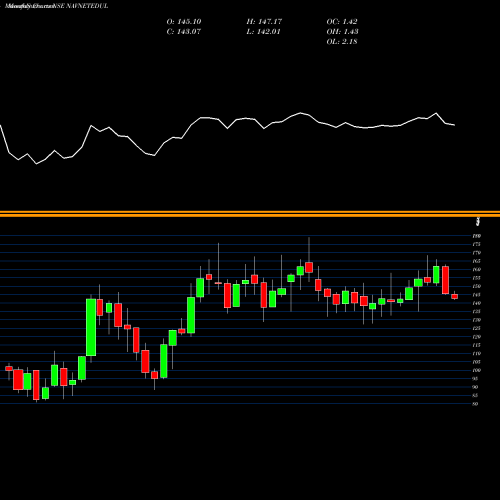Click the 150 price axis label
Image resolution: width=500 pixels, height=500 pixels.
point(476,286)
